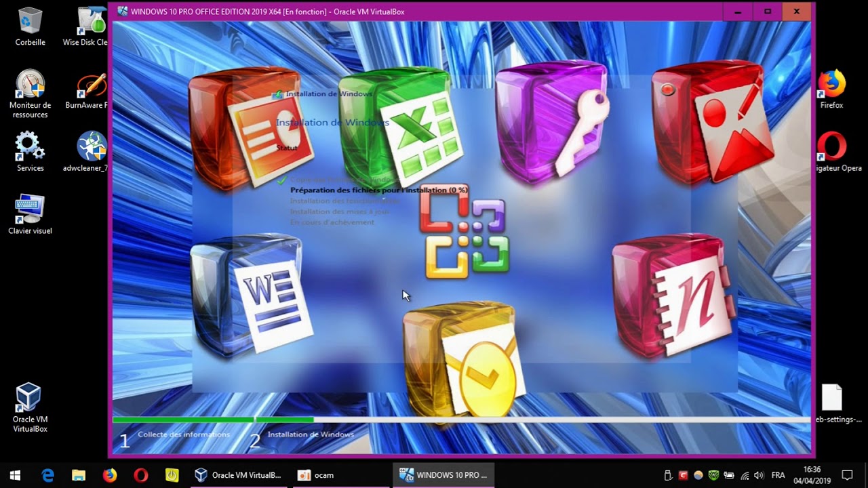Click the green installation progress bar
Viewport: 868px width, 488px height.
(213, 420)
